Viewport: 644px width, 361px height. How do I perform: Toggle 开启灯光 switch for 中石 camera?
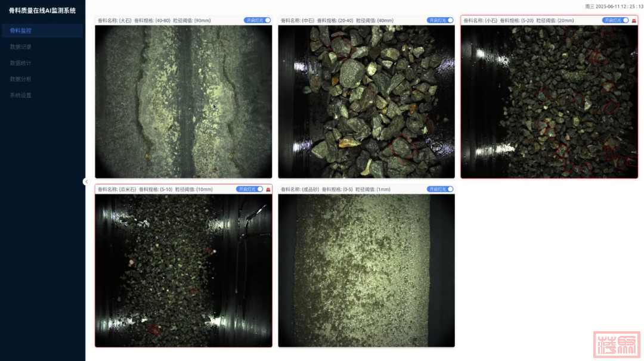click(x=440, y=20)
